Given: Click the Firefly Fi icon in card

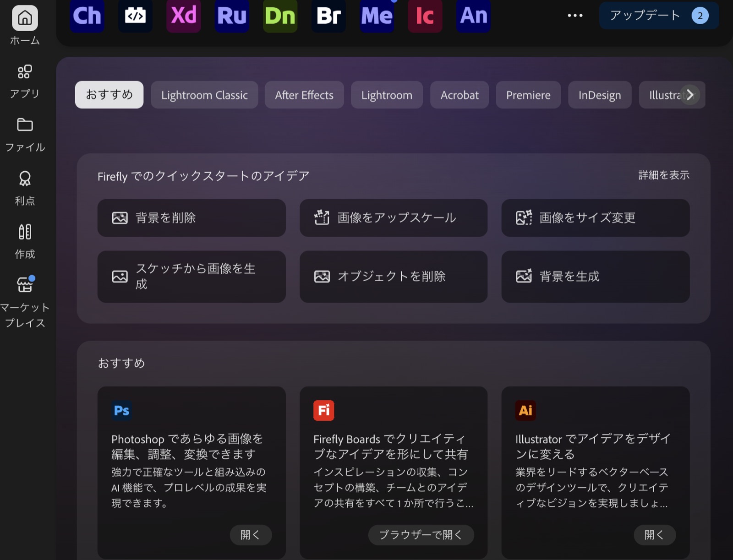Looking at the screenshot, I should pos(323,410).
